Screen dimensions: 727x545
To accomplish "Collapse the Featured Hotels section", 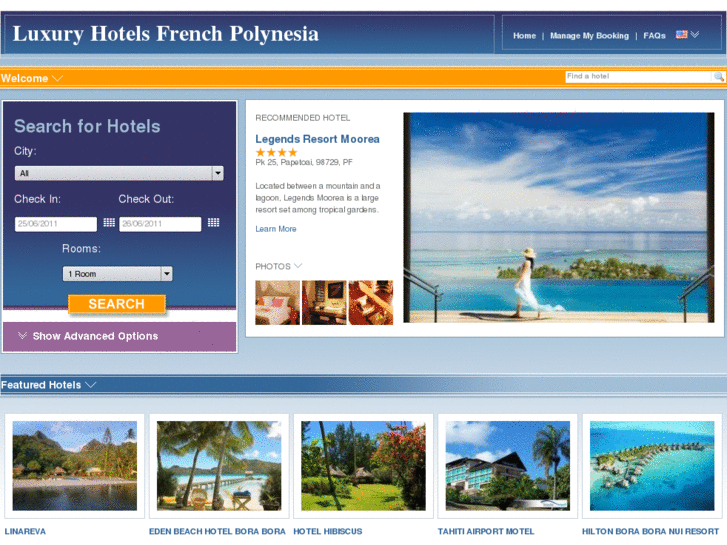I will click(x=91, y=385).
